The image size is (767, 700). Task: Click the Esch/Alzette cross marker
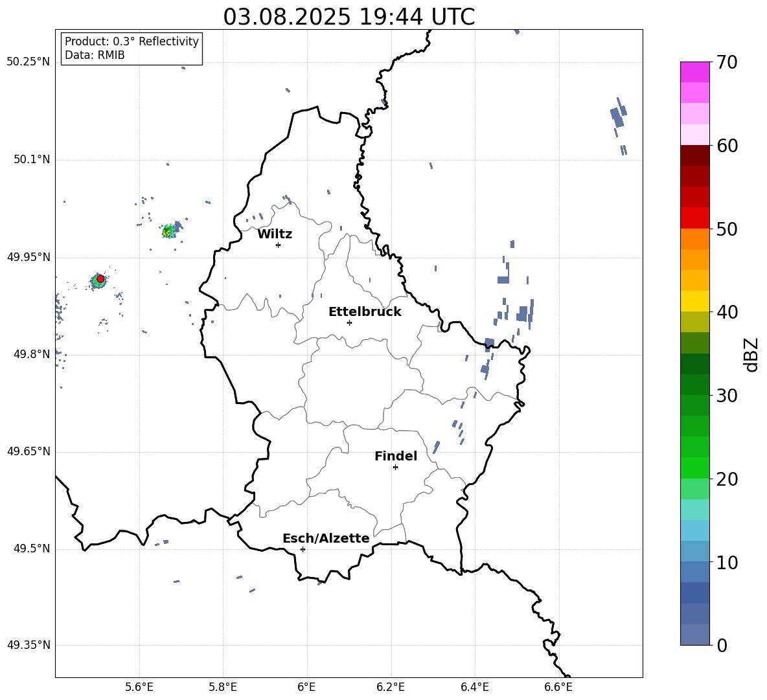tap(303, 549)
